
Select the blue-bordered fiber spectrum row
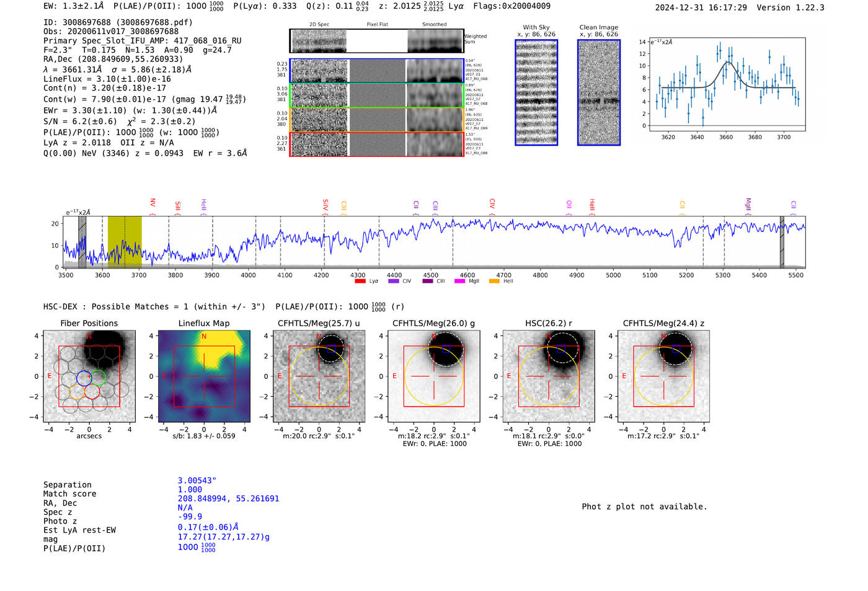376,71
